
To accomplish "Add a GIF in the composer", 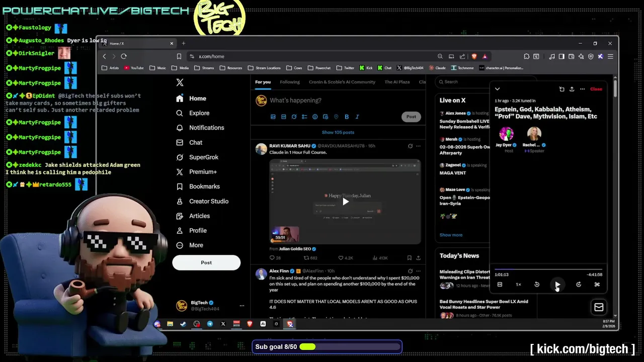I will tap(284, 117).
